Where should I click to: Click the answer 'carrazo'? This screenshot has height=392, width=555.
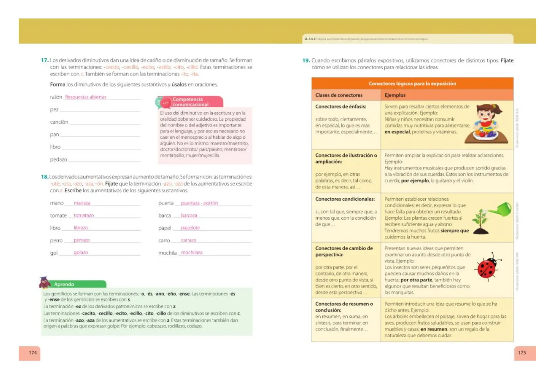(x=188, y=240)
